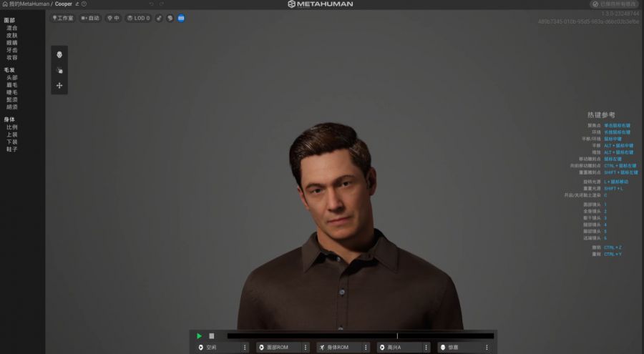Click the animation timeline scrub bar
644x354 pixels.
[x=361, y=336]
